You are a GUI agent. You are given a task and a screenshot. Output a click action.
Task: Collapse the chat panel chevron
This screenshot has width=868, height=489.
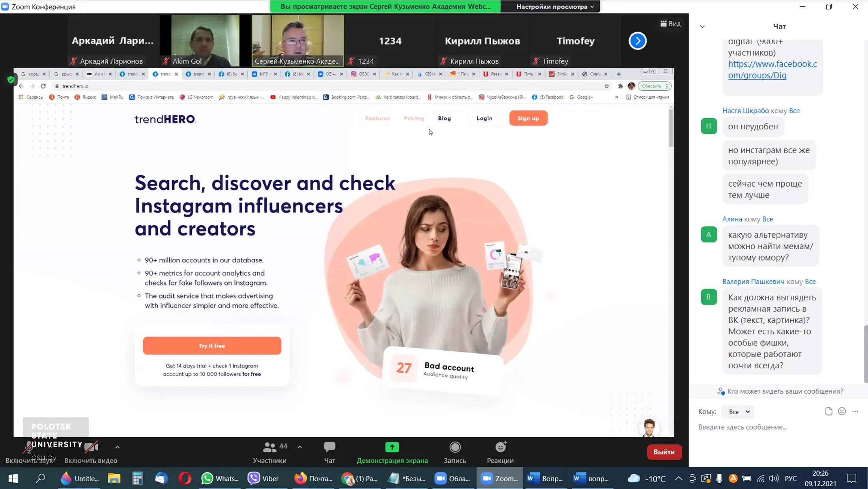(x=702, y=26)
